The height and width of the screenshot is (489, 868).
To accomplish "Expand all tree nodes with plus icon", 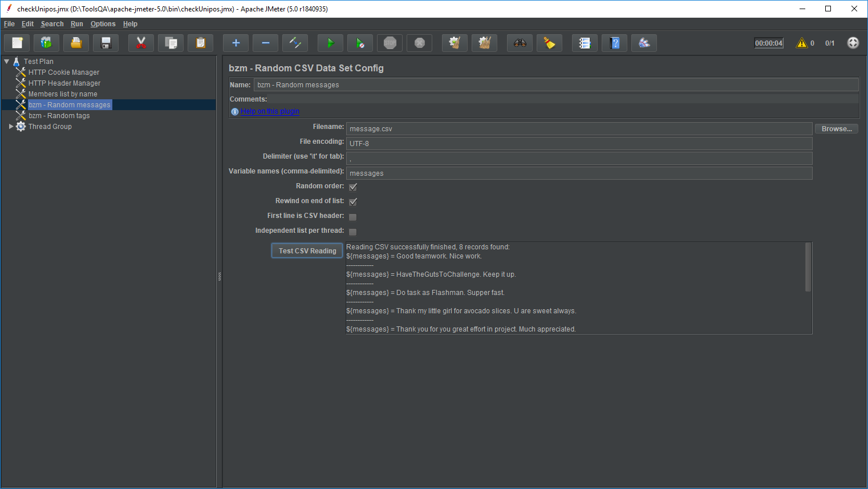I will pos(236,43).
